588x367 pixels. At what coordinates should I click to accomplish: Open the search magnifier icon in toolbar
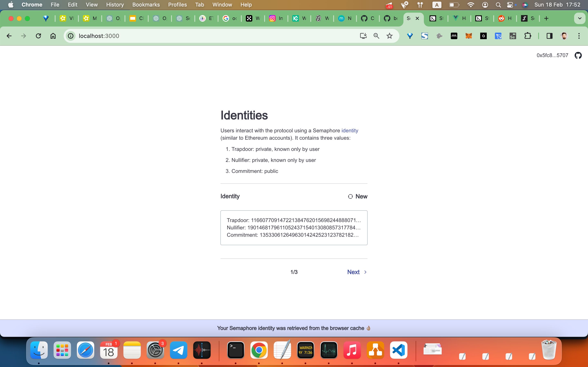tap(376, 35)
